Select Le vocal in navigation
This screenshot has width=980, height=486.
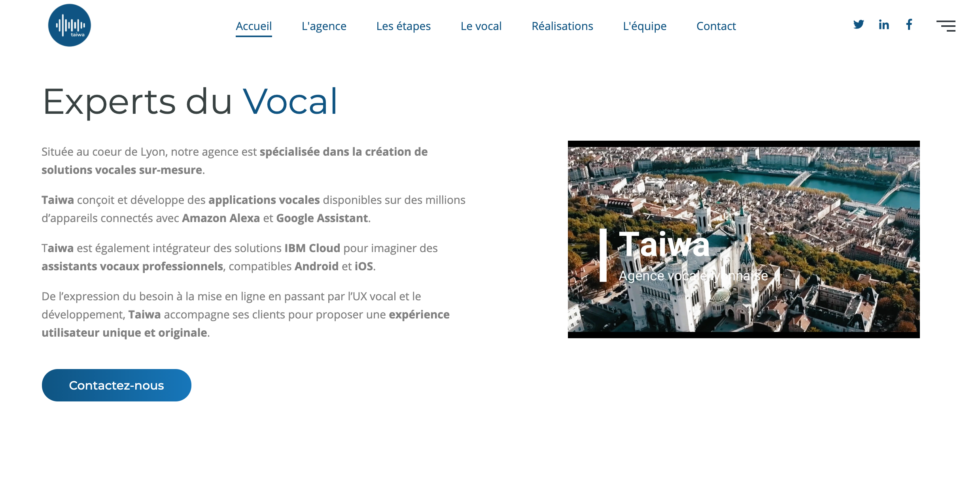tap(481, 26)
